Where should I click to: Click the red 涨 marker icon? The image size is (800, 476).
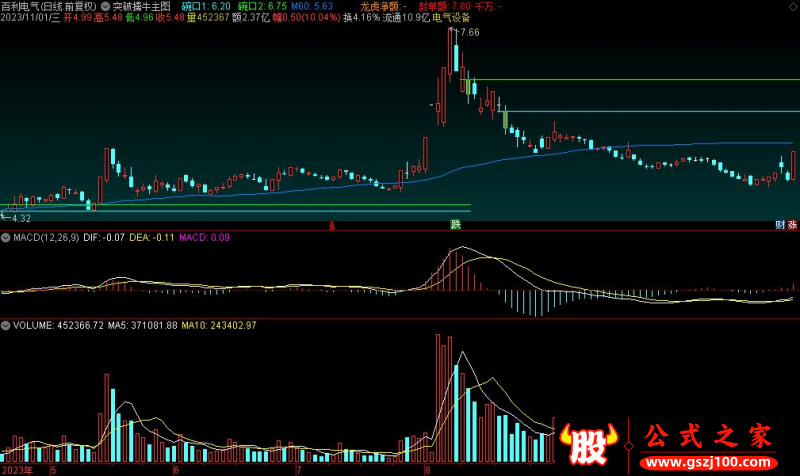click(792, 225)
